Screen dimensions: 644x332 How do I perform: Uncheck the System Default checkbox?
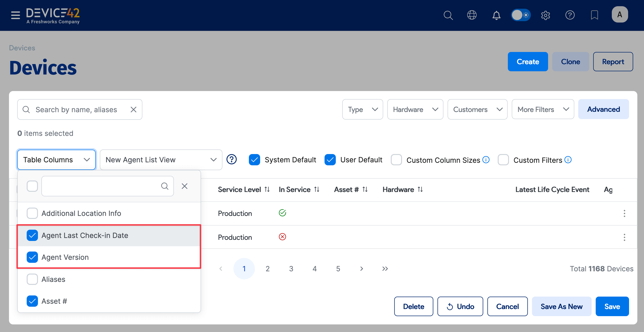coord(254,160)
